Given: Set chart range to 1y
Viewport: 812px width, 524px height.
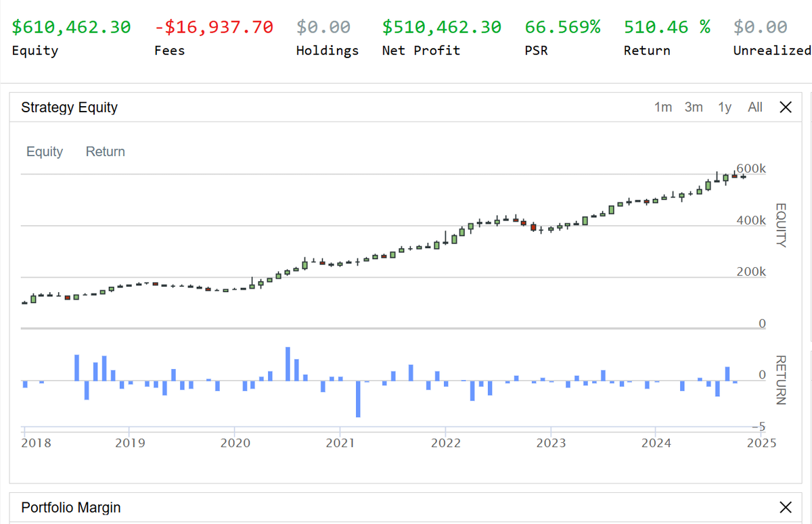Looking at the screenshot, I should coord(725,107).
